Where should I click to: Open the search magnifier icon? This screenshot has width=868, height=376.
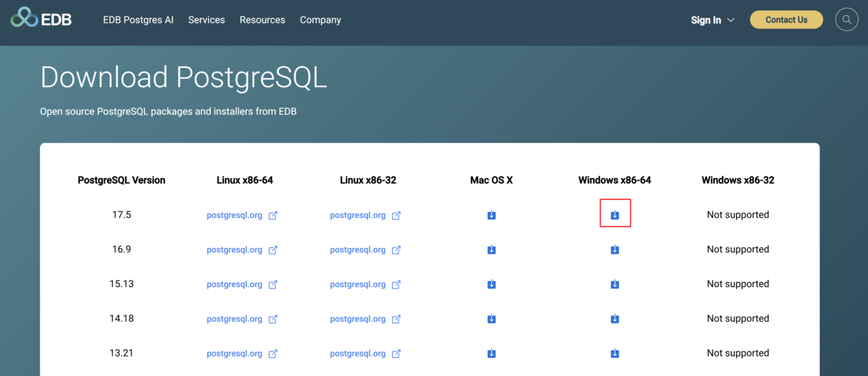tap(846, 20)
